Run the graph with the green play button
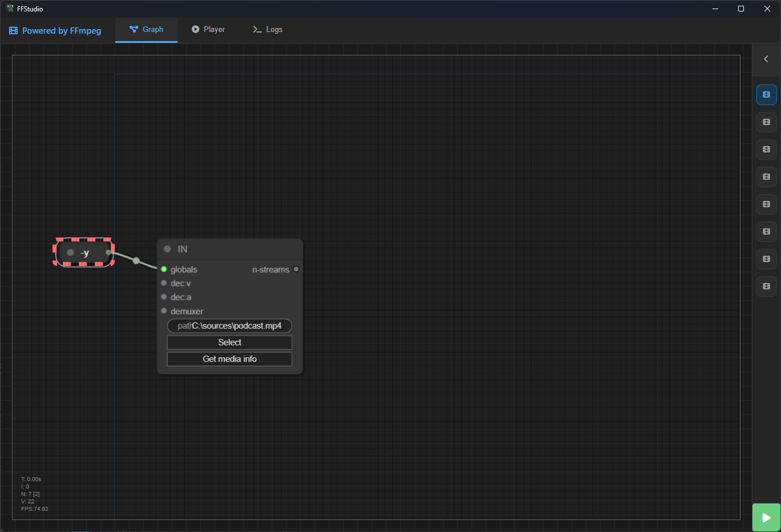Image resolution: width=781 pixels, height=532 pixels. click(x=766, y=518)
